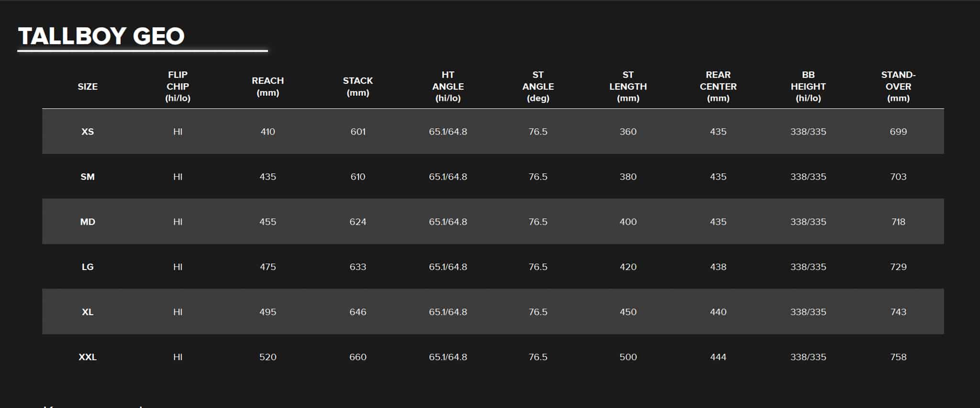Select the REACH (mm) column header
Image resolution: width=980 pixels, height=408 pixels.
point(267,87)
